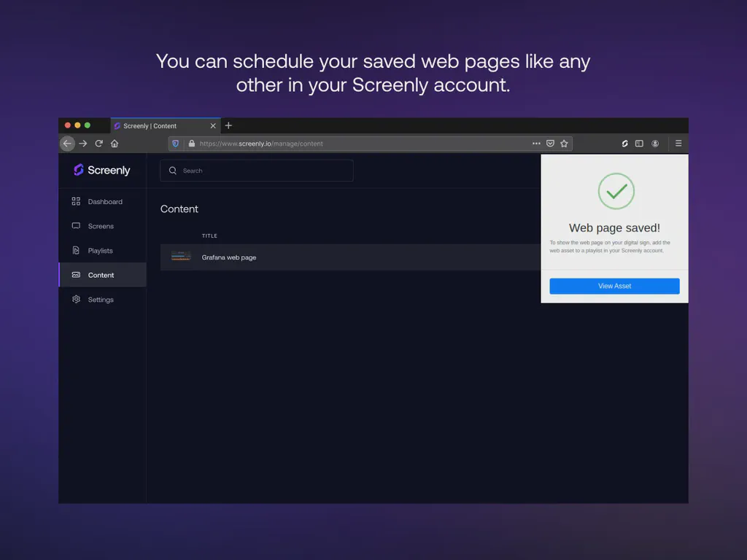
Task: Click the Grafana web page thumbnail
Action: point(181,257)
